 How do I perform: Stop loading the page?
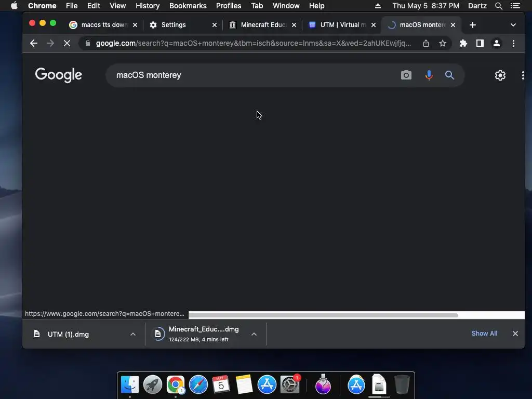[x=67, y=43]
